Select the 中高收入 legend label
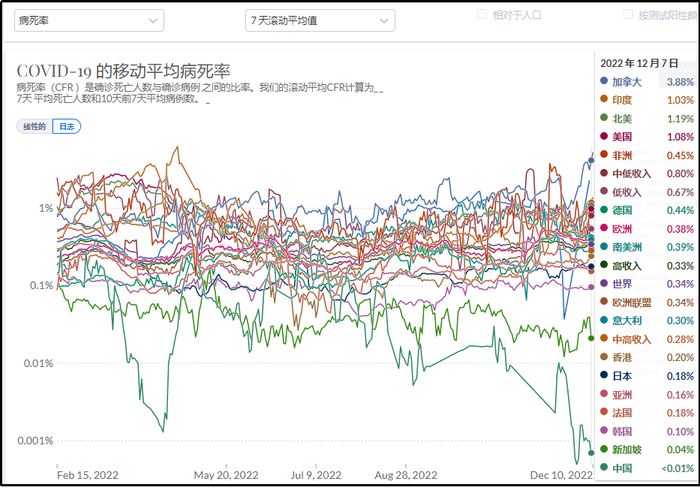700x488 pixels. pyautogui.click(x=631, y=339)
